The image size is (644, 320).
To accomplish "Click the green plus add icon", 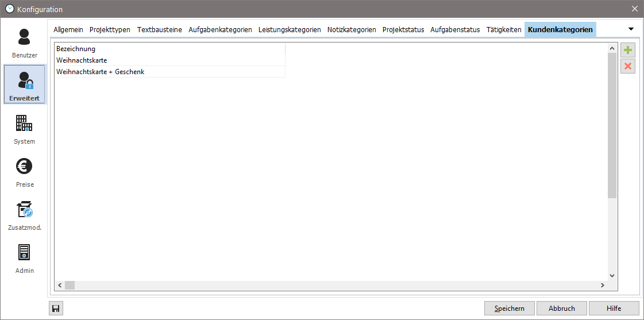I will pos(628,51).
